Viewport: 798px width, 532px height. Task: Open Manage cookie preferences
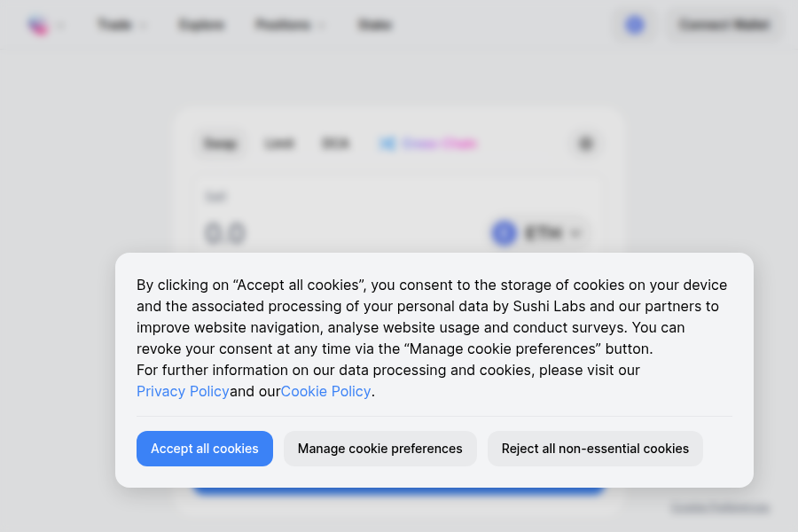click(379, 449)
